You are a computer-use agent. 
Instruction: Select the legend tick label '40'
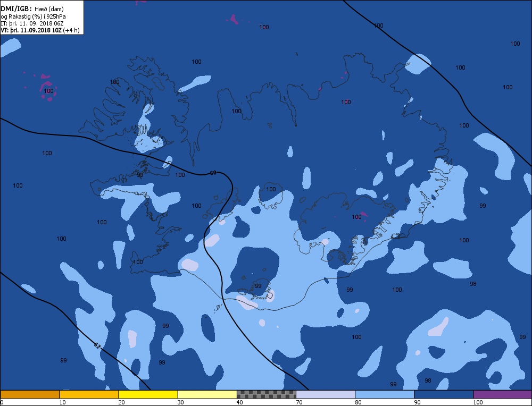pos(239,402)
